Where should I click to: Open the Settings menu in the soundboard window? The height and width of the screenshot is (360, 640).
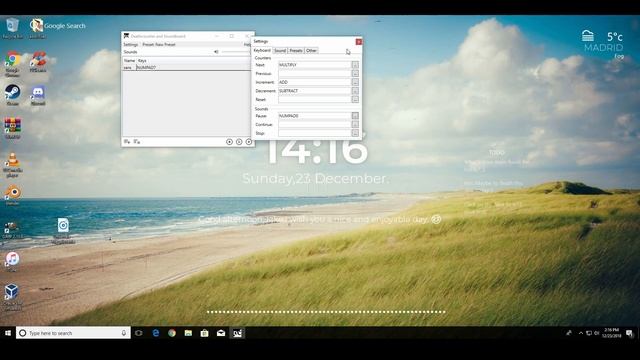131,44
